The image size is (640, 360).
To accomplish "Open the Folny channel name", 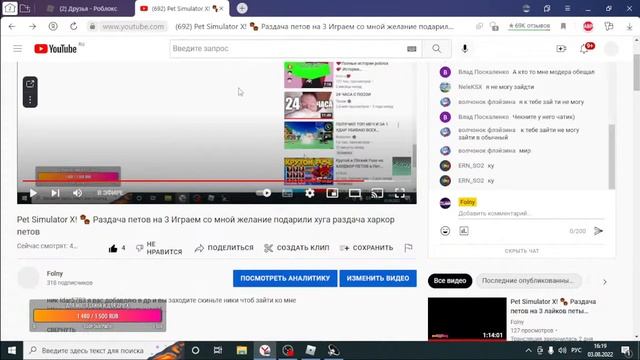I will coord(55,273).
